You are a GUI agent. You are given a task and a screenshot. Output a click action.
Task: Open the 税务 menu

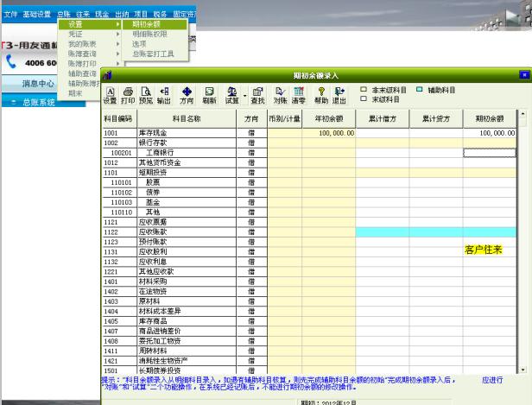[x=160, y=14]
